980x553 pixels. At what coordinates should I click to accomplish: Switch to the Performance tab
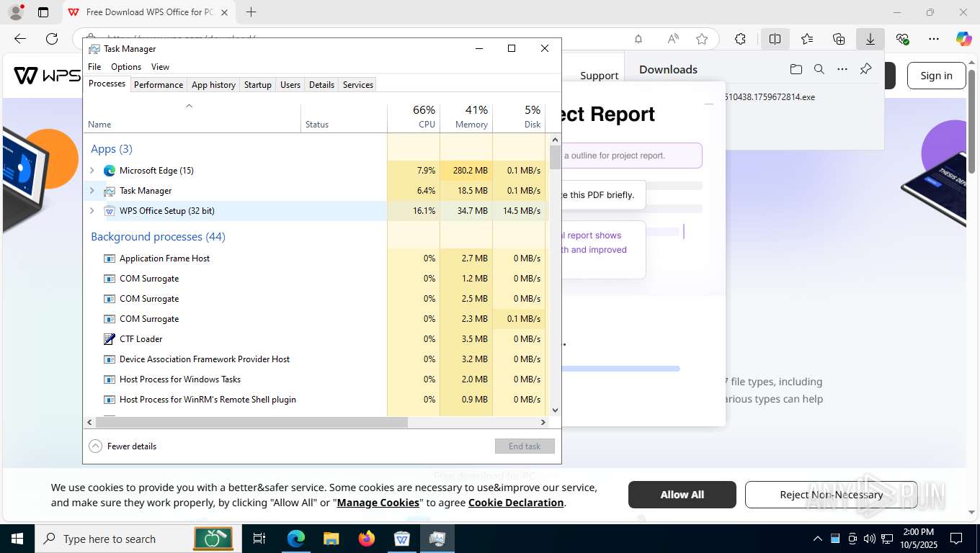(159, 85)
